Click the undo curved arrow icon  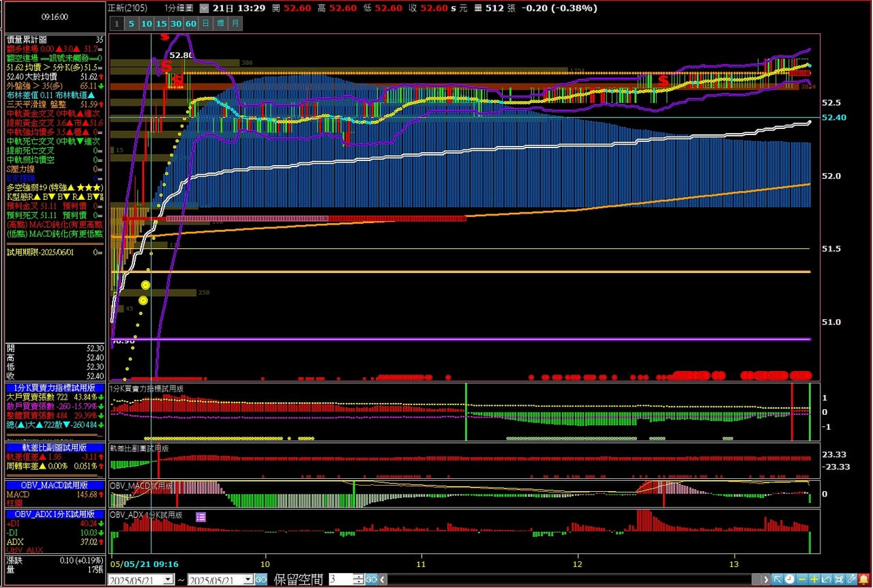pos(827,580)
